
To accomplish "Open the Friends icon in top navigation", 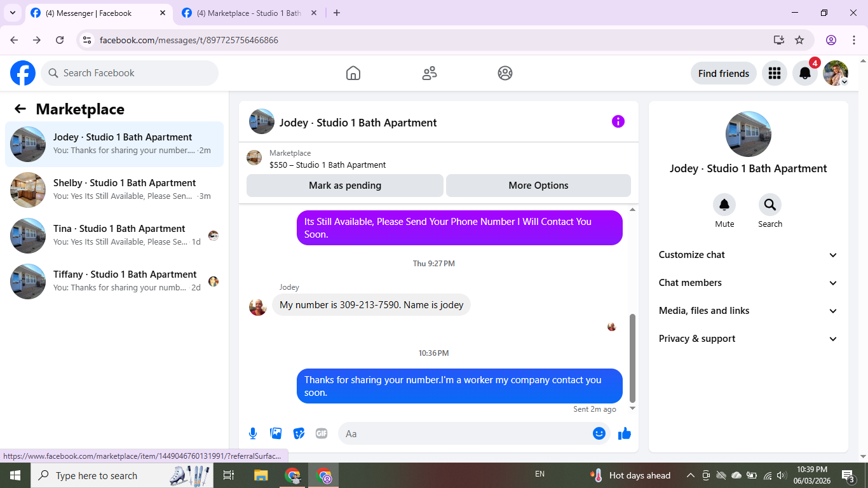I will click(x=430, y=73).
